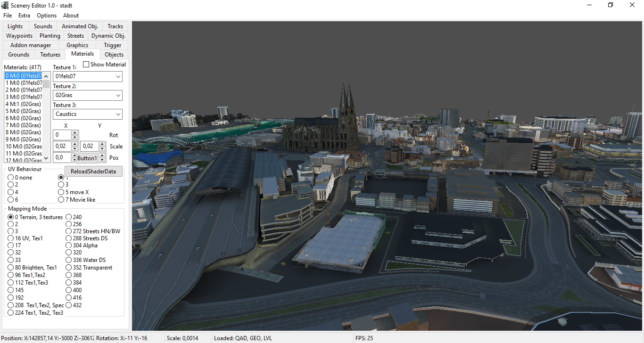This screenshot has height=343, width=644.
Task: Click the Scenery Editor app icon in title bar
Action: tap(5, 5)
